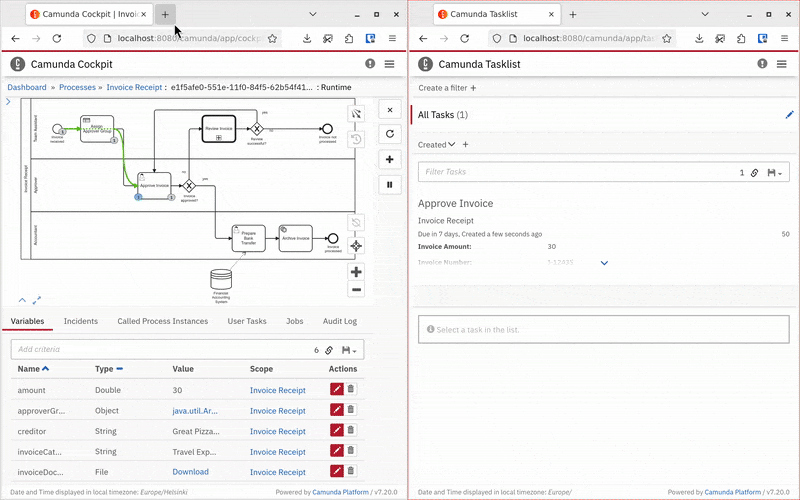The height and width of the screenshot is (500, 800).
Task: Open Firefox downloads in the Tasklist window
Action: 699,38
